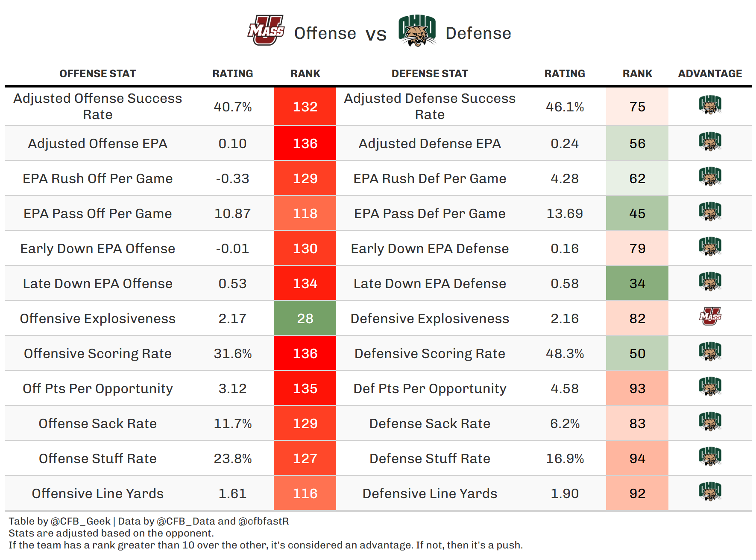Select Ohio logo in Adjusted Offense Success Rate row
This screenshot has width=756, height=560.
710,105
